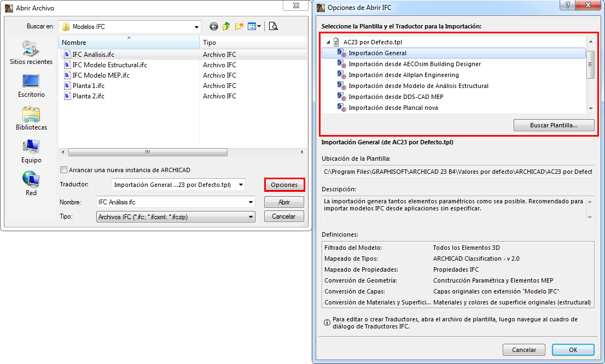Click the IFC Modelo MEP.ifc file icon
The image size is (605, 364).
coord(67,75)
